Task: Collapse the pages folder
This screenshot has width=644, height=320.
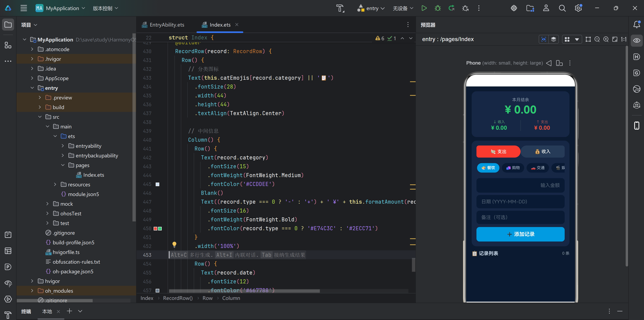Action: [63, 165]
